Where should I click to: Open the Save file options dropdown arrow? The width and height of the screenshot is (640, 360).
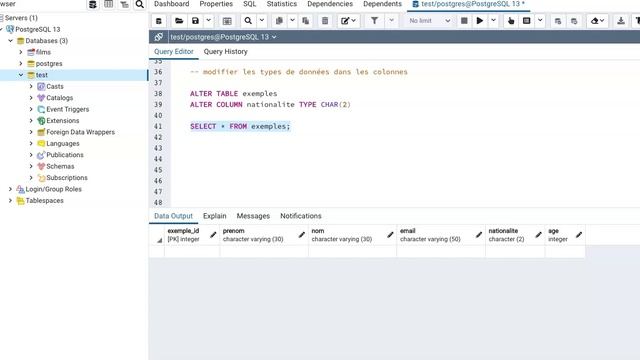coord(209,21)
